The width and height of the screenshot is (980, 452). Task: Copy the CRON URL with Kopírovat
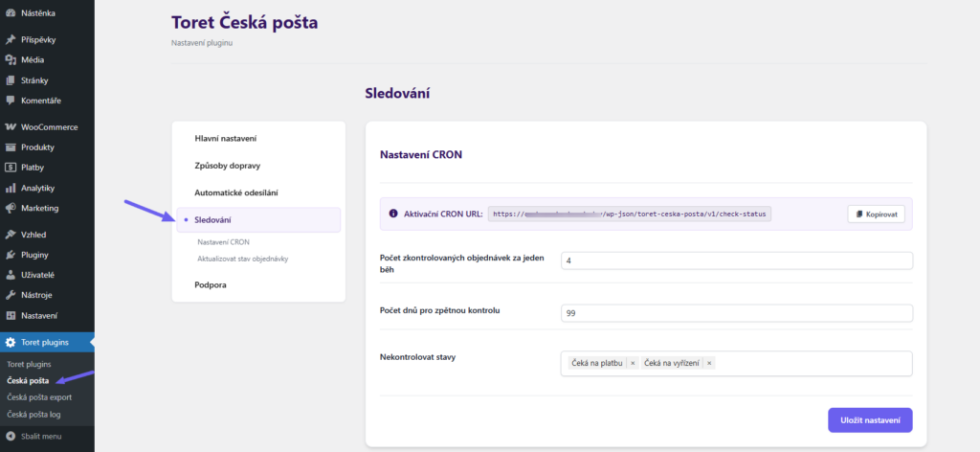click(x=877, y=214)
